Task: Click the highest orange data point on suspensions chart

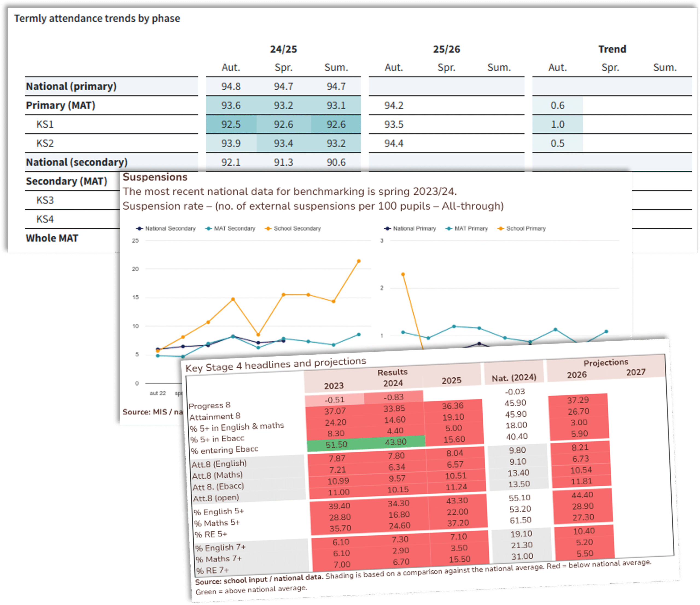Action: [x=359, y=261]
